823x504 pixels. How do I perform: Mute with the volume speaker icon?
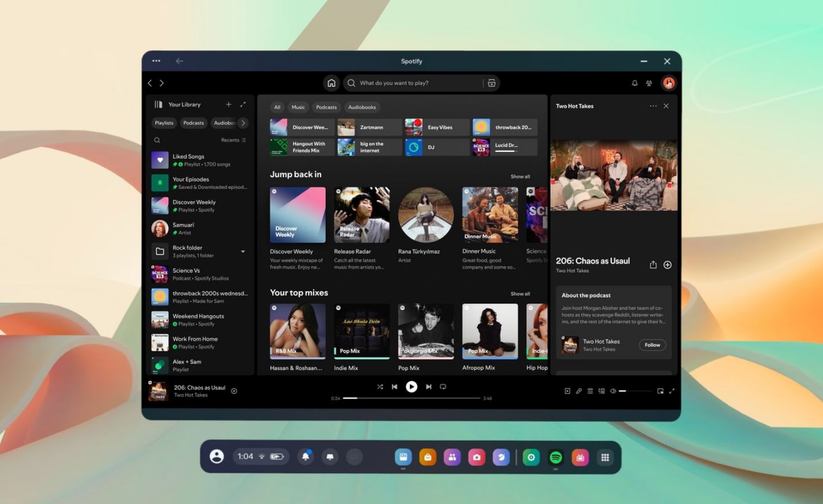tap(613, 391)
